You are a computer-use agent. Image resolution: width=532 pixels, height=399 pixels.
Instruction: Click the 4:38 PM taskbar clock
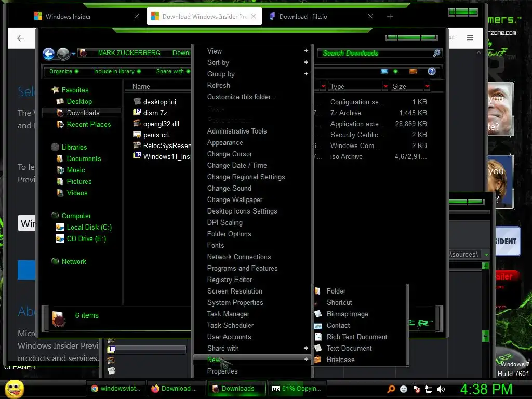(x=486, y=389)
